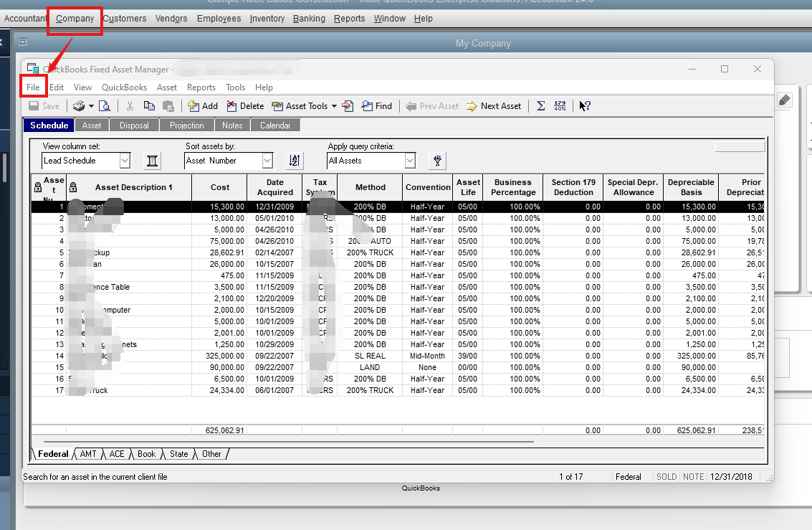Click the Date Acquired column header
The height and width of the screenshot is (530, 812).
(275, 187)
